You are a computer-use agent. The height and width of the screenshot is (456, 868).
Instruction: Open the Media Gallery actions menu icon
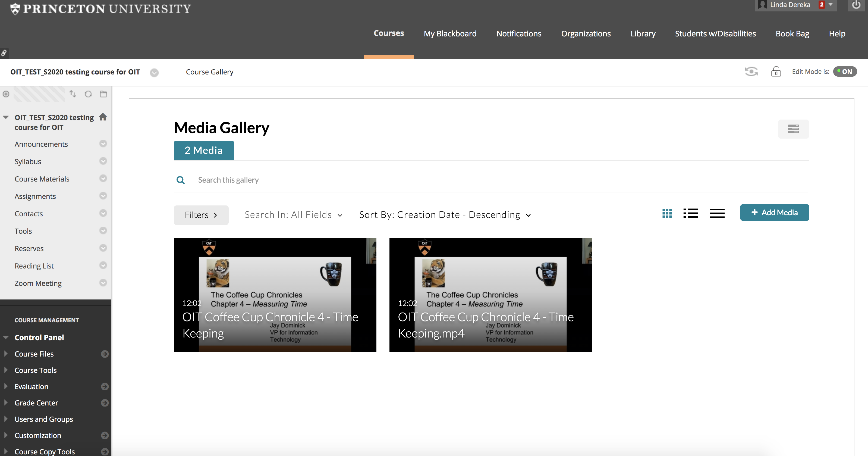pyautogui.click(x=793, y=129)
